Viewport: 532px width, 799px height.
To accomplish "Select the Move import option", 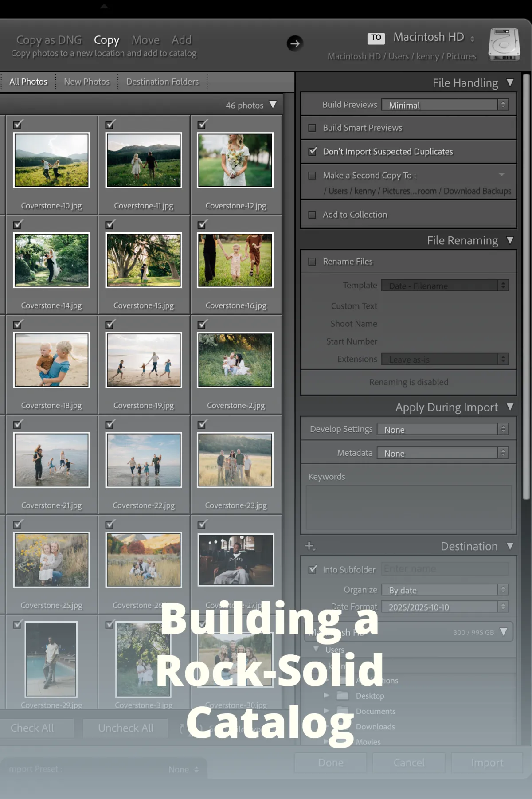I will [145, 40].
